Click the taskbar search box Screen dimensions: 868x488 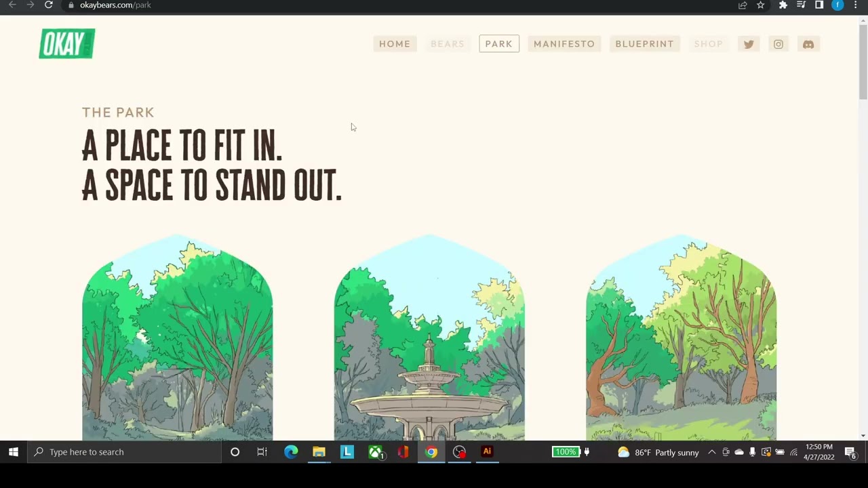(x=125, y=452)
